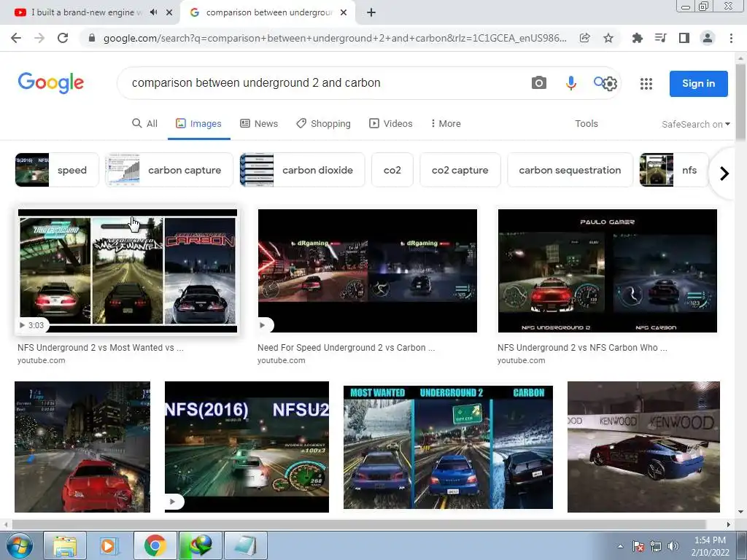Open the Chrome profile avatar

click(708, 38)
